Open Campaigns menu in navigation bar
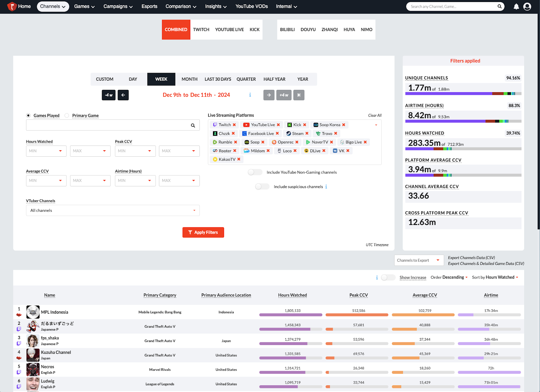Image resolution: width=540 pixels, height=392 pixels. [x=118, y=6]
